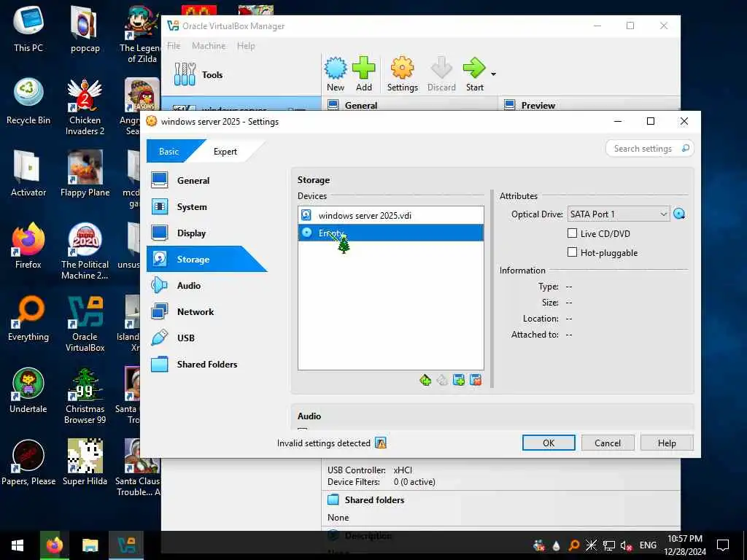Image resolution: width=747 pixels, height=560 pixels.
Task: Click the Search settings field
Action: (x=649, y=149)
